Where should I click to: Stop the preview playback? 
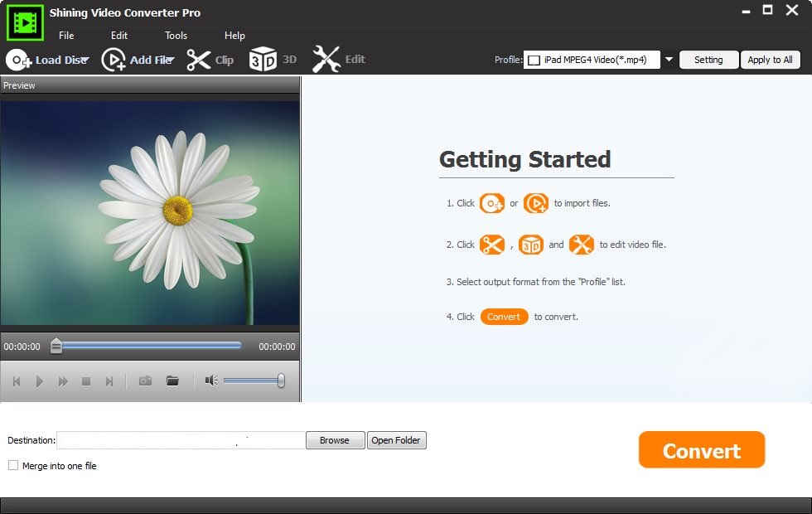point(86,381)
